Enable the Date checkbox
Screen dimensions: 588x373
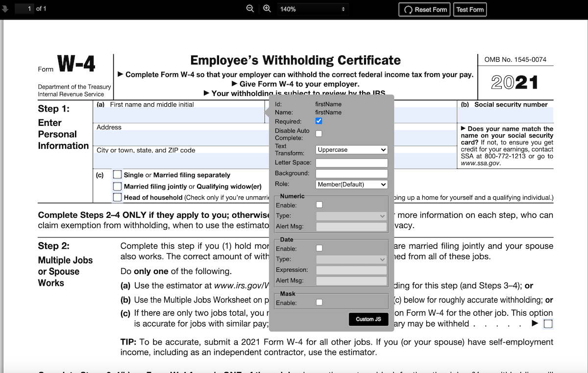coord(319,248)
